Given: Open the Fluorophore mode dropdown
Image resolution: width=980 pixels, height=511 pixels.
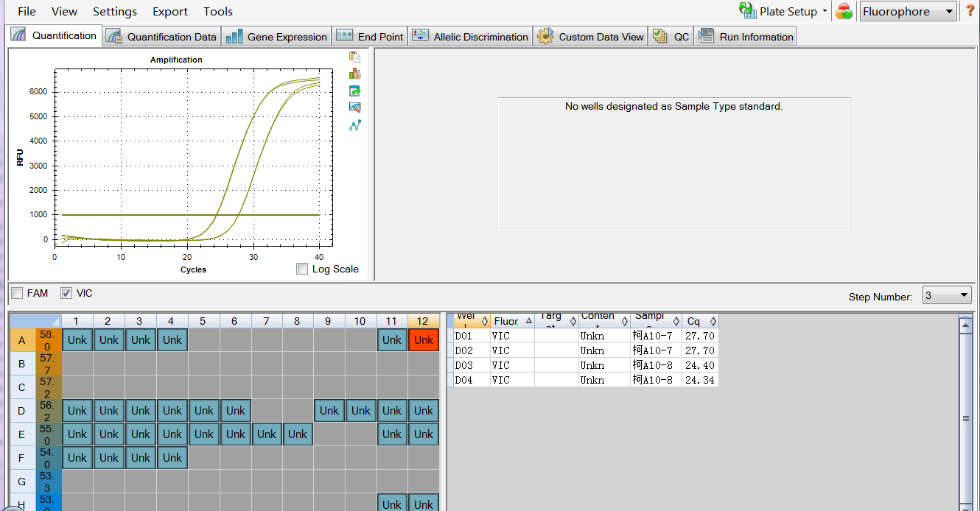Looking at the screenshot, I should click(908, 11).
